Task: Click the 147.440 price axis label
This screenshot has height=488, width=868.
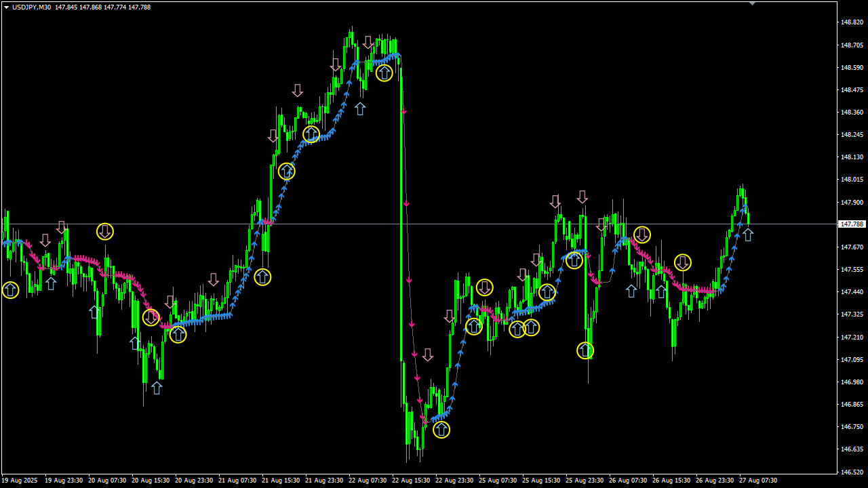Action: 851,292
